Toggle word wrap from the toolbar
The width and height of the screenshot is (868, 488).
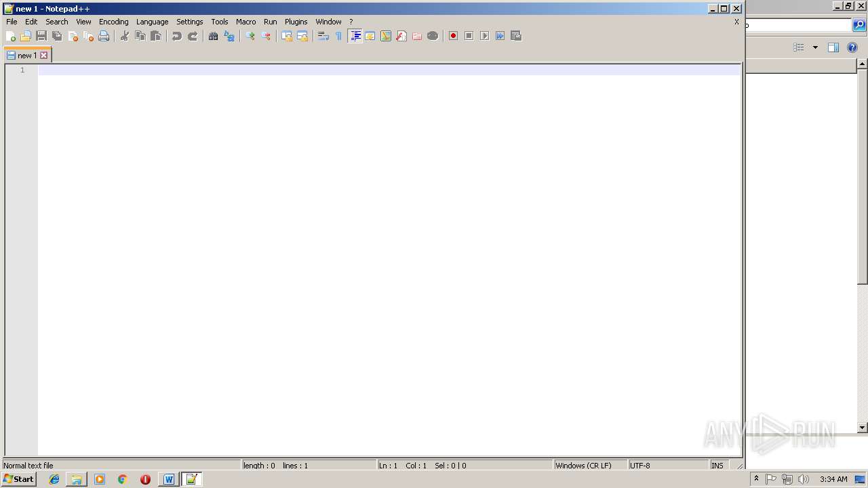pyautogui.click(x=323, y=36)
